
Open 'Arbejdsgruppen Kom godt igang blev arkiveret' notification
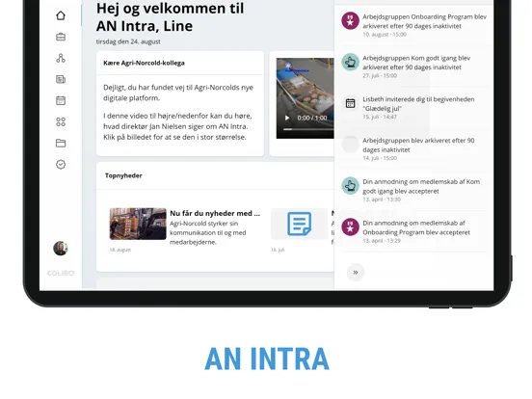click(x=413, y=66)
